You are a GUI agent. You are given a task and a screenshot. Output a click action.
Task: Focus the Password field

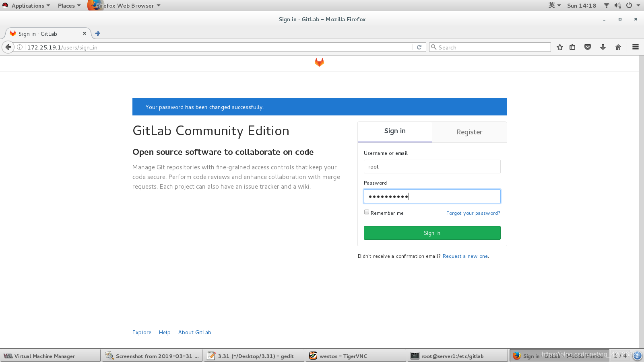(x=432, y=196)
